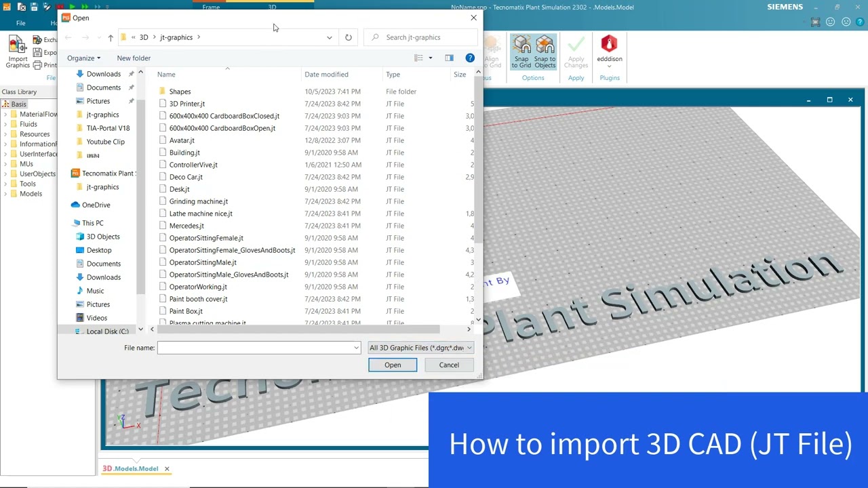868x488 pixels.
Task: Open the File ribbon tab
Action: pyautogui.click(x=21, y=23)
